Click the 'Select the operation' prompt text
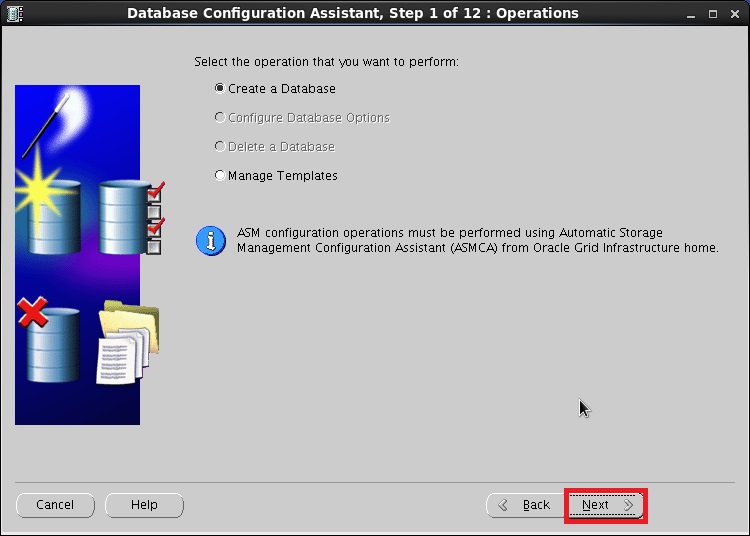 (x=326, y=62)
